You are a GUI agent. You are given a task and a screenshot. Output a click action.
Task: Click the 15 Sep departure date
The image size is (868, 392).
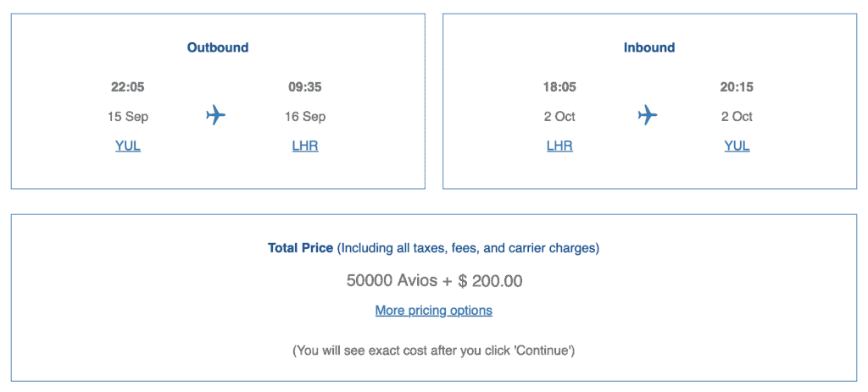128,116
